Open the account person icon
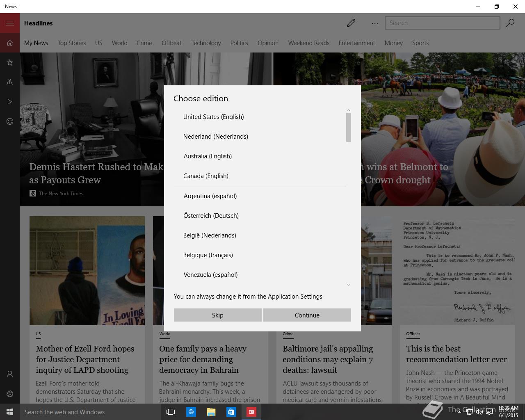This screenshot has width=525, height=420. pos(10,374)
